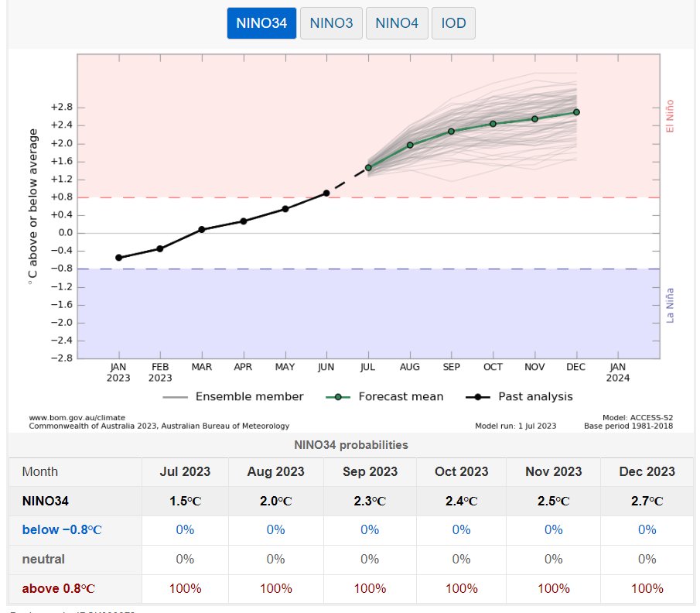Screen dimensions: 700x613
Task: Click the Nov 2023 column header
Action: 554,472
